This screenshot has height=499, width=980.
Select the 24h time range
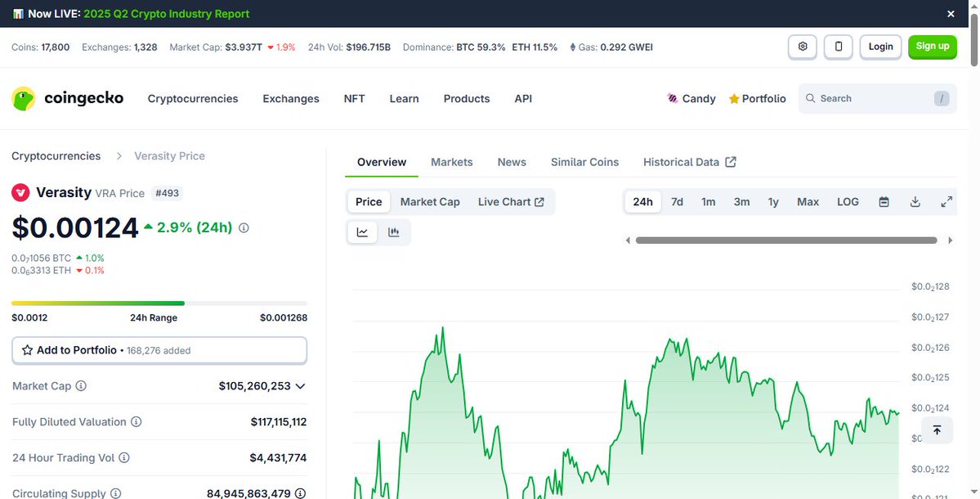pos(642,202)
